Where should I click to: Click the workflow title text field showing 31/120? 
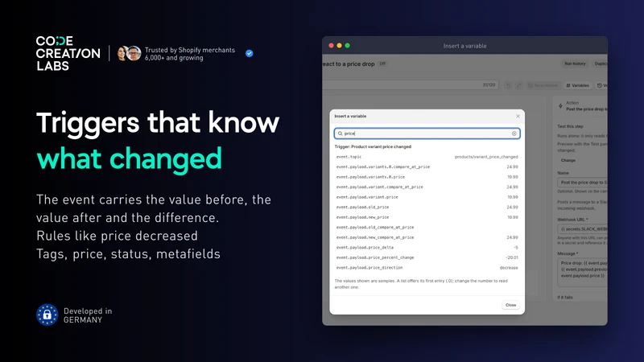411,85
